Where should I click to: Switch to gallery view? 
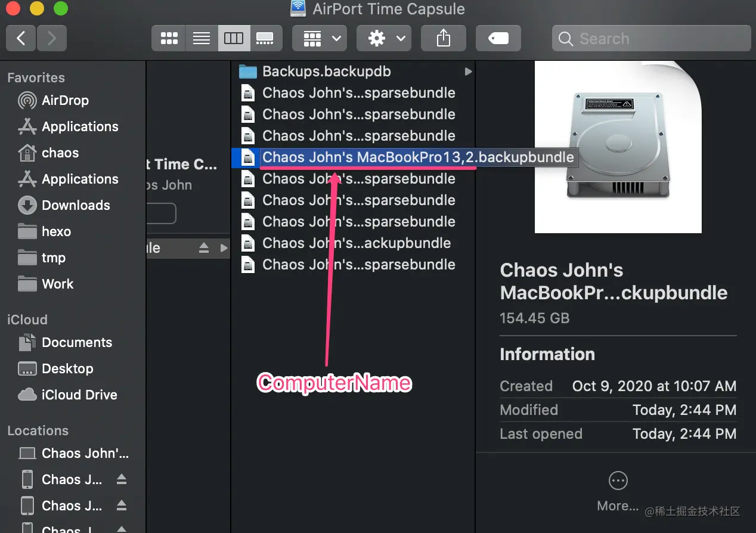click(x=265, y=39)
